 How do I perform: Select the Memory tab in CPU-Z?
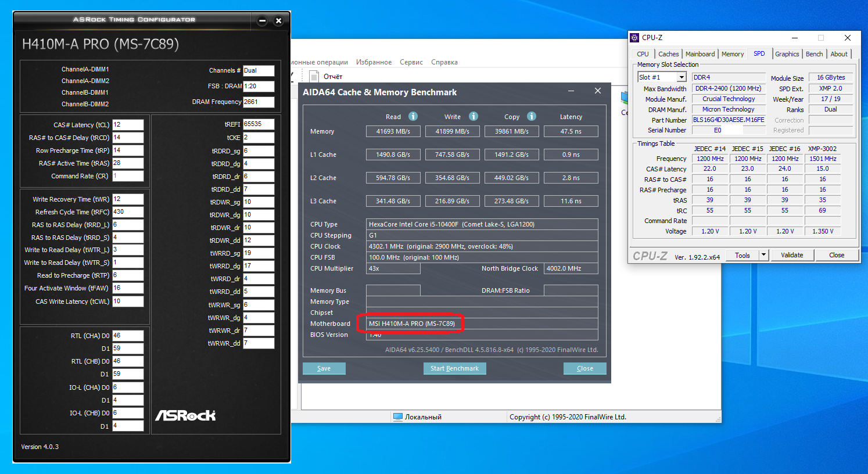pos(733,54)
